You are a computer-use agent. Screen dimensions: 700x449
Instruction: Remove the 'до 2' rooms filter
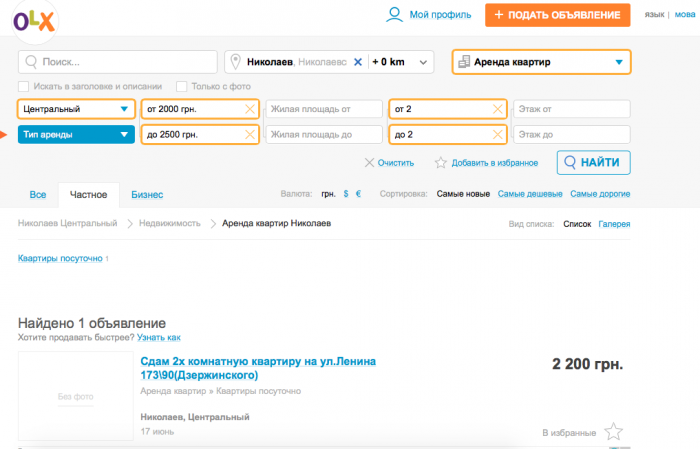[497, 135]
